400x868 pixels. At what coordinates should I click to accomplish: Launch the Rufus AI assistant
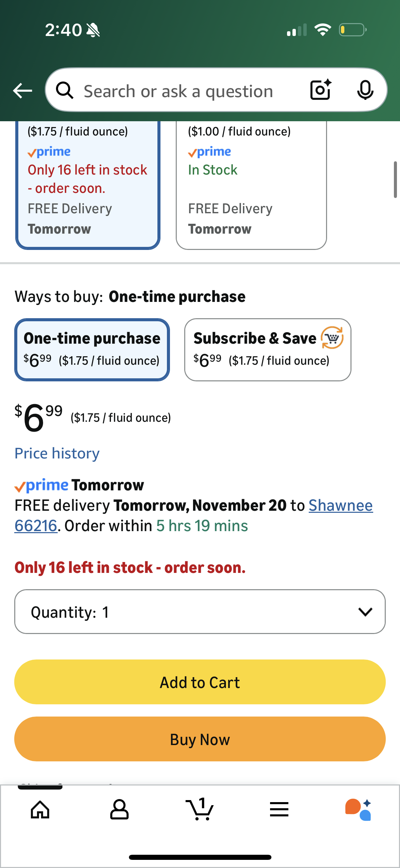tap(358, 810)
